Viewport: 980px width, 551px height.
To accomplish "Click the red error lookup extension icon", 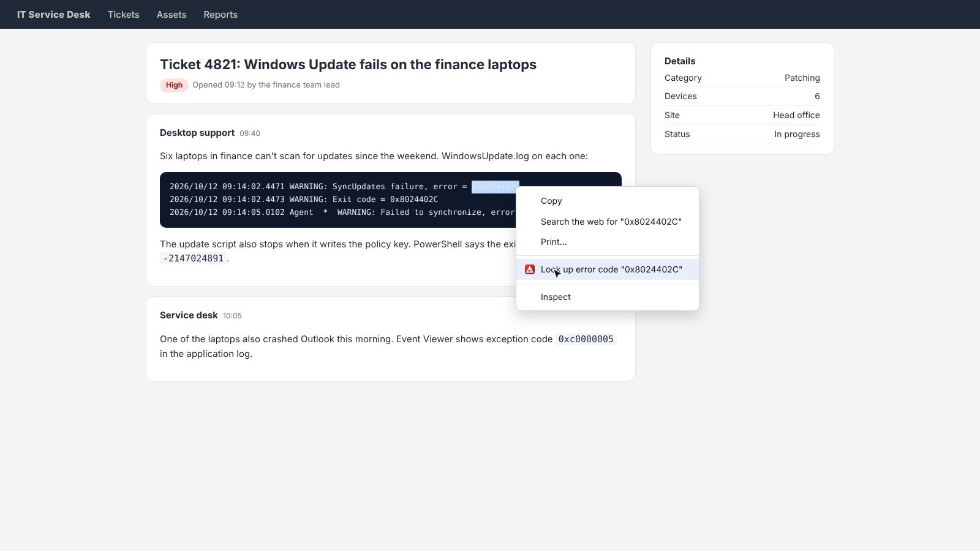I will 530,269.
